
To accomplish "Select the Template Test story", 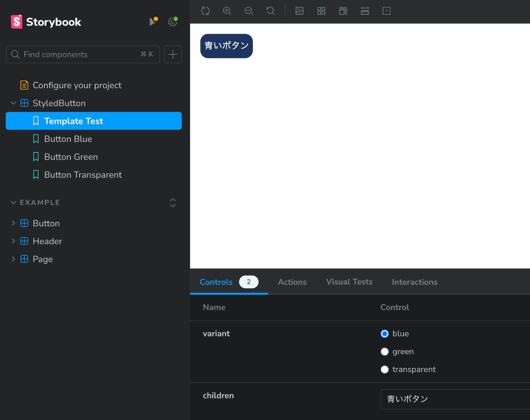I will point(94,121).
